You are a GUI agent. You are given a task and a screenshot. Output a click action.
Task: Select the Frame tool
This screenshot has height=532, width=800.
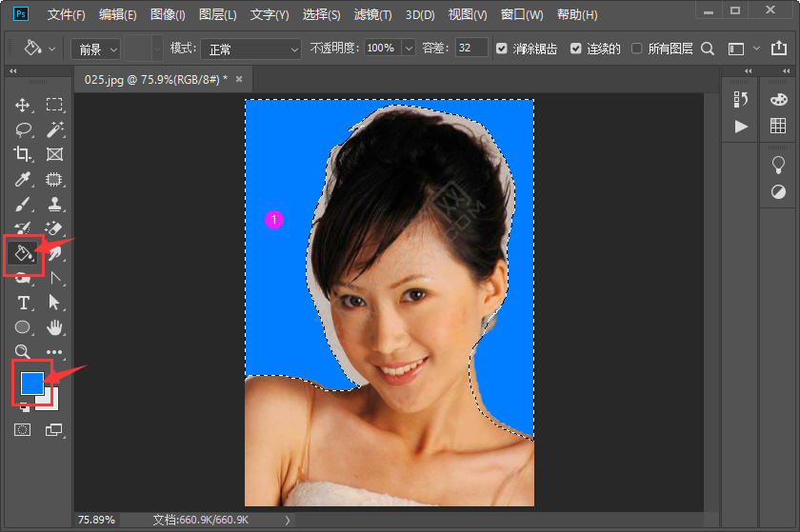(54, 154)
